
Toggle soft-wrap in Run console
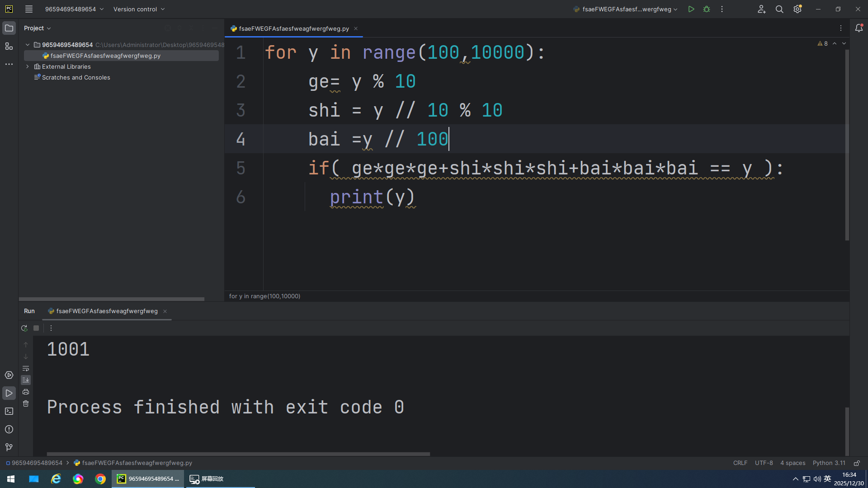click(26, 368)
